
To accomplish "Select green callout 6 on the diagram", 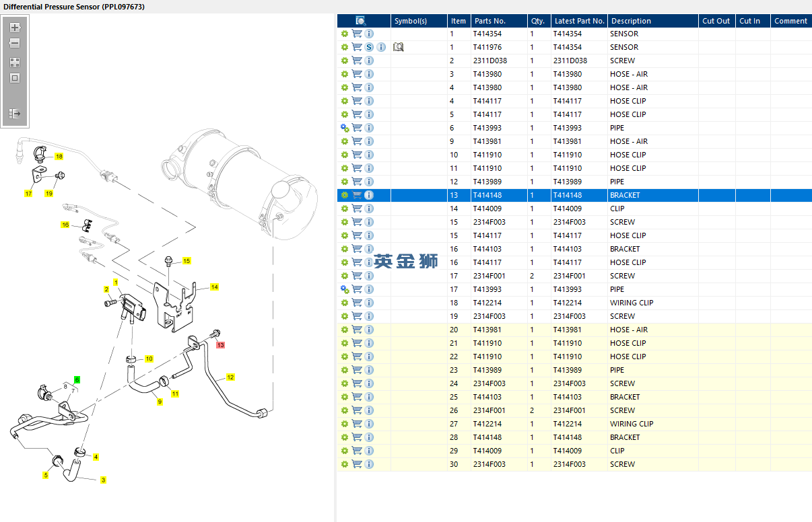I will click(x=77, y=380).
